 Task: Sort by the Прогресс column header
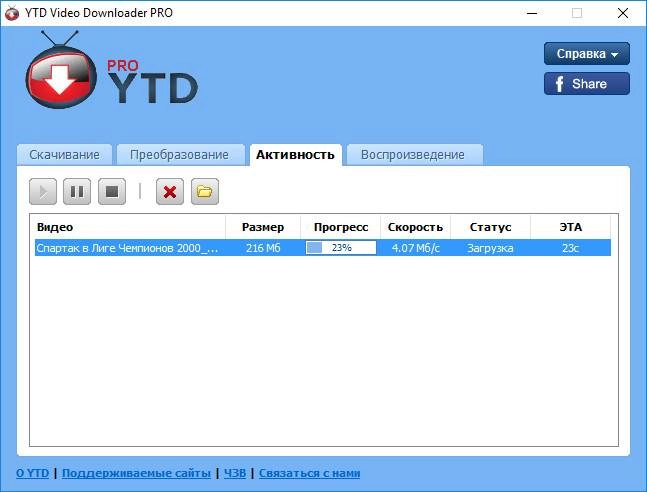click(341, 227)
